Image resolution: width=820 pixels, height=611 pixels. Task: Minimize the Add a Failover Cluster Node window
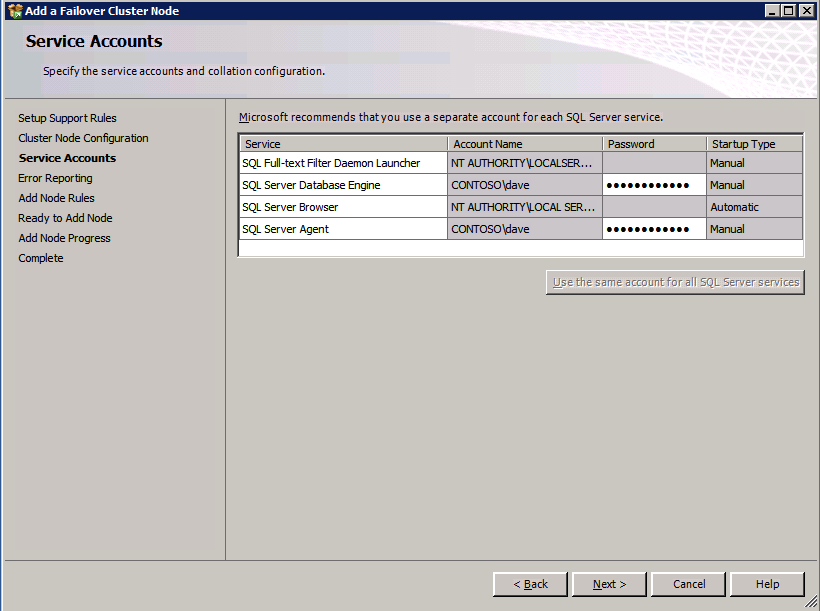[x=772, y=10]
